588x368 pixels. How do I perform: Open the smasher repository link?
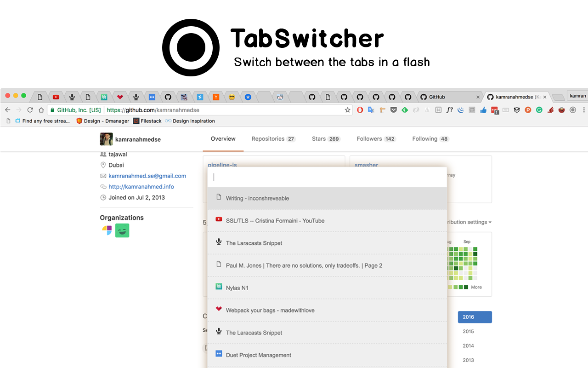366,165
